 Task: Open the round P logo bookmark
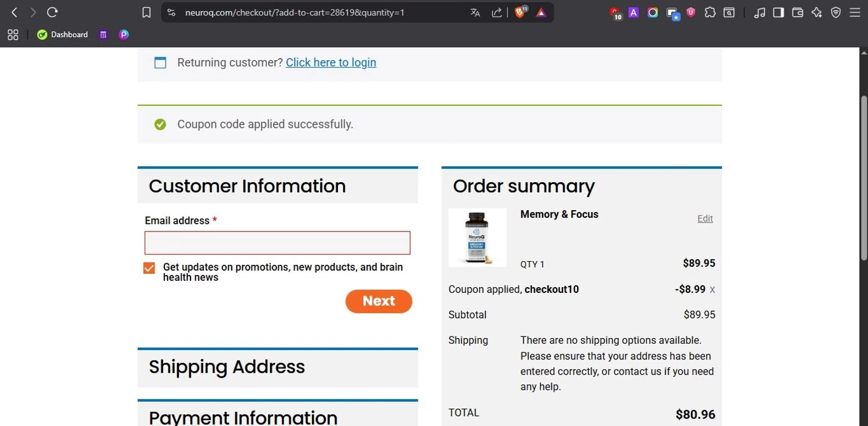coord(123,35)
